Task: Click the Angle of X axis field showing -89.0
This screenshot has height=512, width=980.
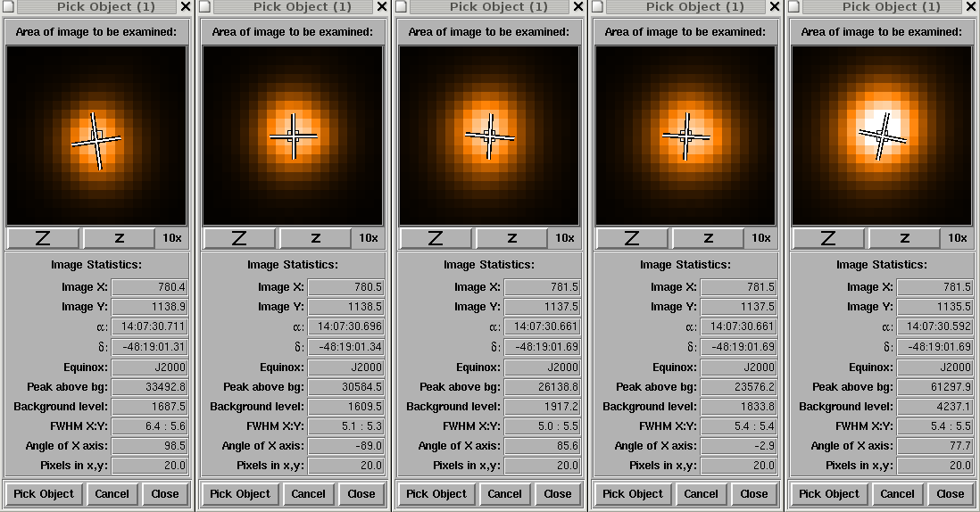Action: [x=345, y=446]
